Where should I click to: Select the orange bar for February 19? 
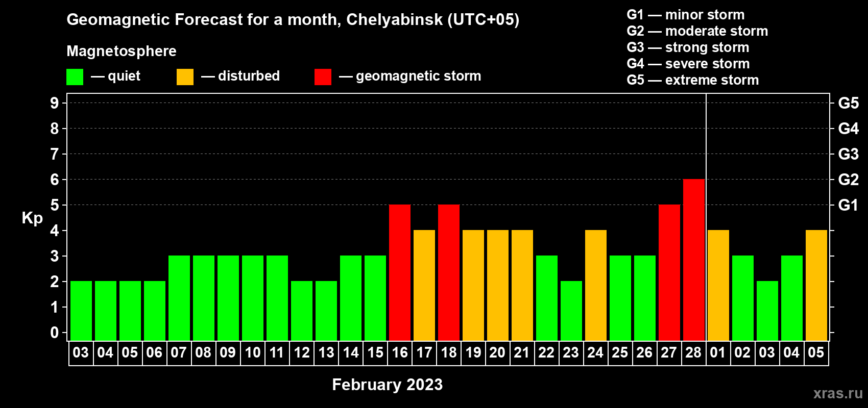[x=473, y=286]
